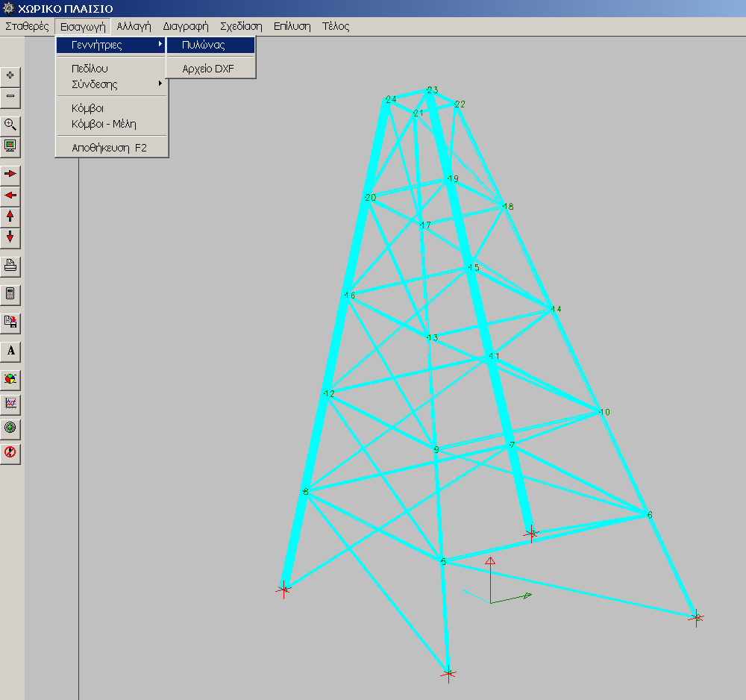Image resolution: width=746 pixels, height=700 pixels.
Task: Choose the Κόμβοι - Μέλη entry
Action: tap(111, 124)
